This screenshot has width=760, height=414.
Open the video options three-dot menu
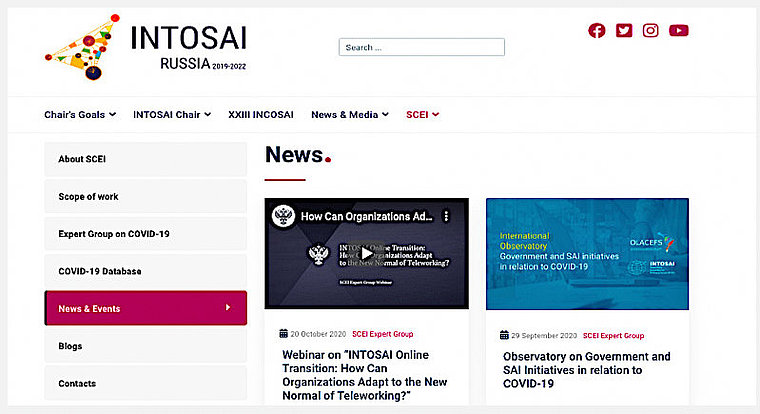(x=446, y=216)
